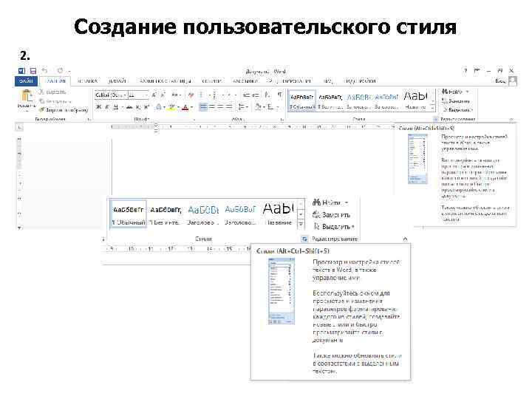The height and width of the screenshot is (399, 532).
Task: Select Название style thumbnail in enlarged gallery
Action: click(279, 214)
